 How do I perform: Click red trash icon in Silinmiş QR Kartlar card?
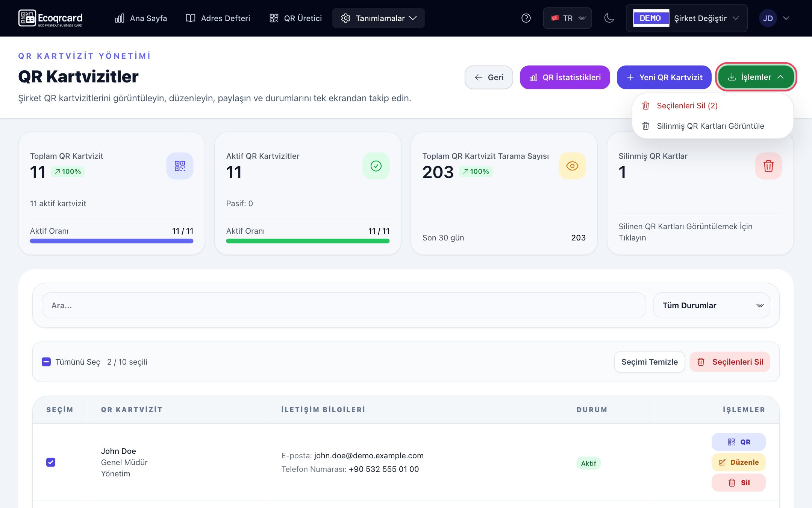768,166
